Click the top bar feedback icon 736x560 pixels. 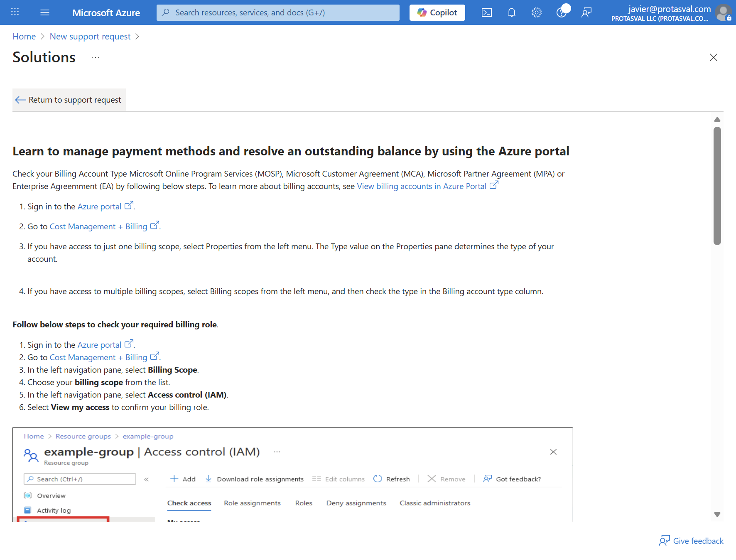(x=586, y=12)
